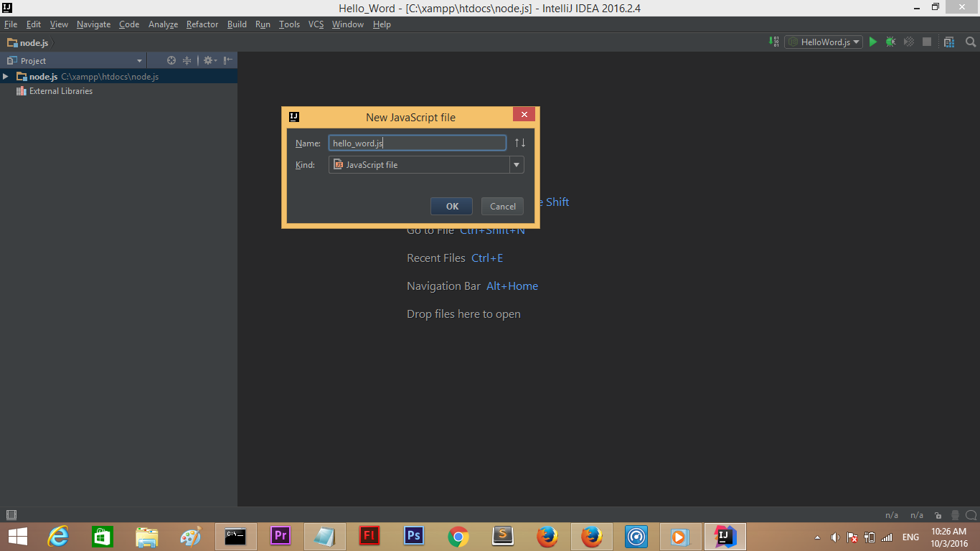This screenshot has height=551, width=980.
Task: Confirm with the OK button
Action: tap(451, 206)
